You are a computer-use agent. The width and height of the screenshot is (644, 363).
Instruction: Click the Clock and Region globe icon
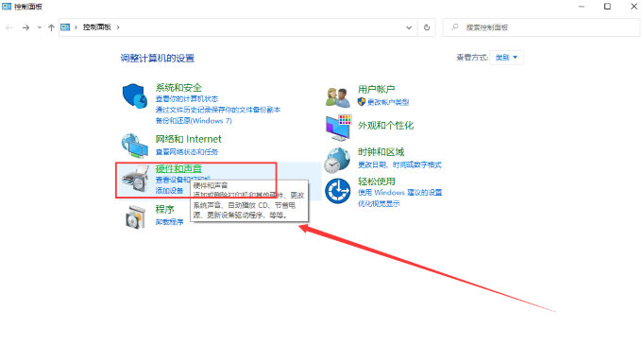(x=337, y=161)
